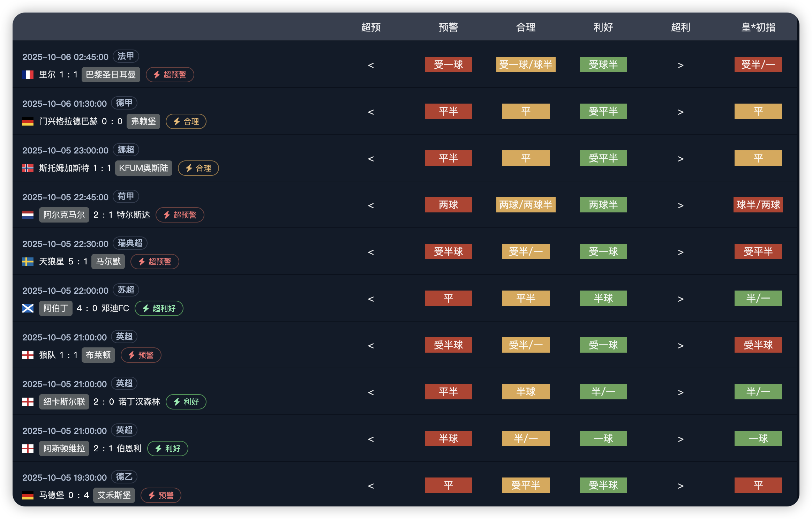Click the Norway flag beside 斯托姆加斯特
This screenshot has height=519, width=812.
28,168
